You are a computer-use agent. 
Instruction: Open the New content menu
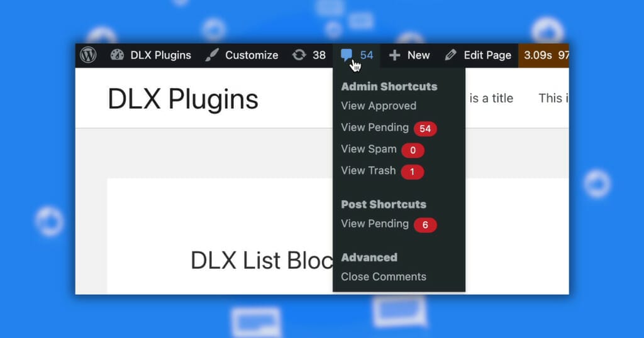click(418, 55)
